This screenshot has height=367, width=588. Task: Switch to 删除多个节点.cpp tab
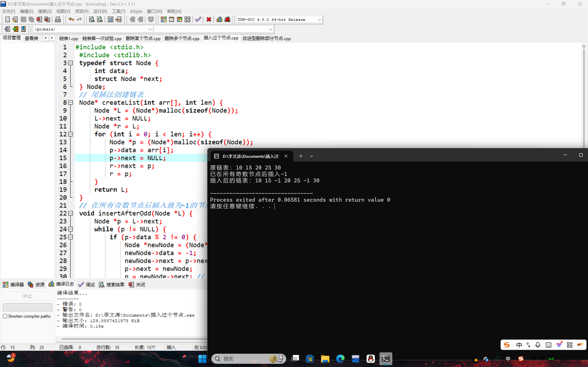[x=182, y=38]
